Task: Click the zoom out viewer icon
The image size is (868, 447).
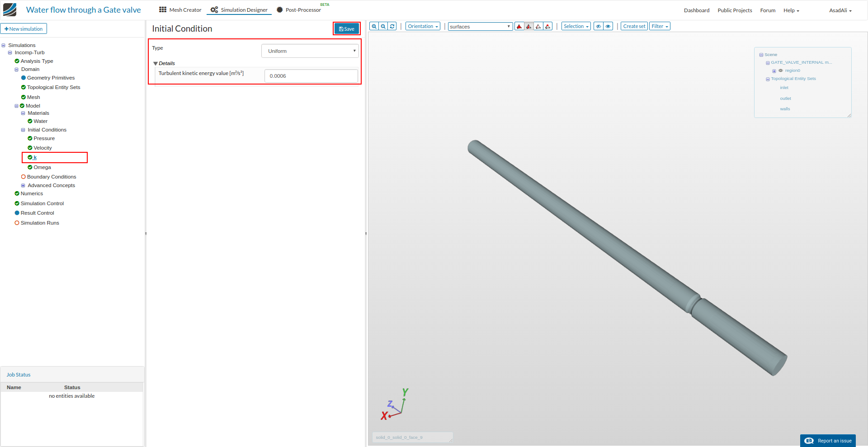Action: 383,26
